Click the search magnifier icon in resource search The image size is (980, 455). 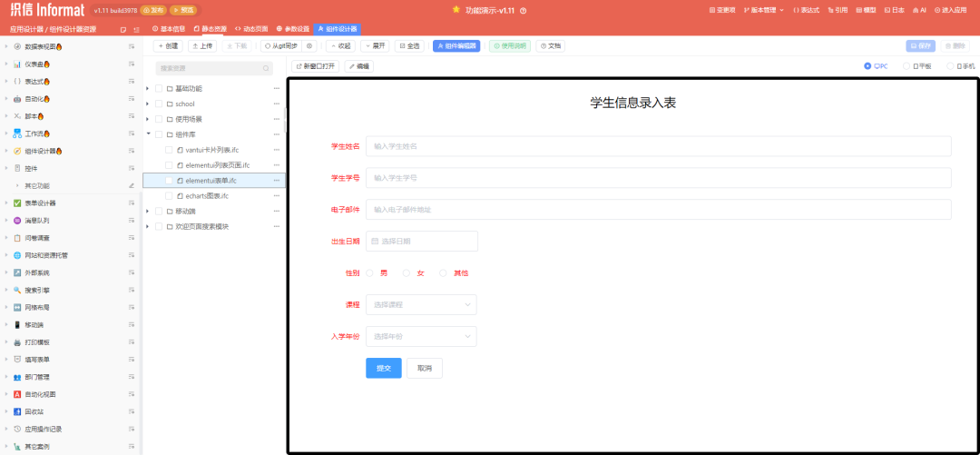266,68
